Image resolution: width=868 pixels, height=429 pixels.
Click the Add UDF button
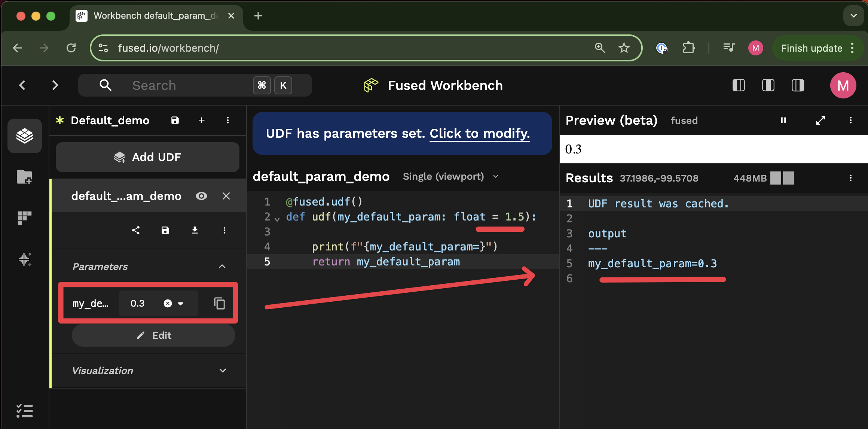147,157
